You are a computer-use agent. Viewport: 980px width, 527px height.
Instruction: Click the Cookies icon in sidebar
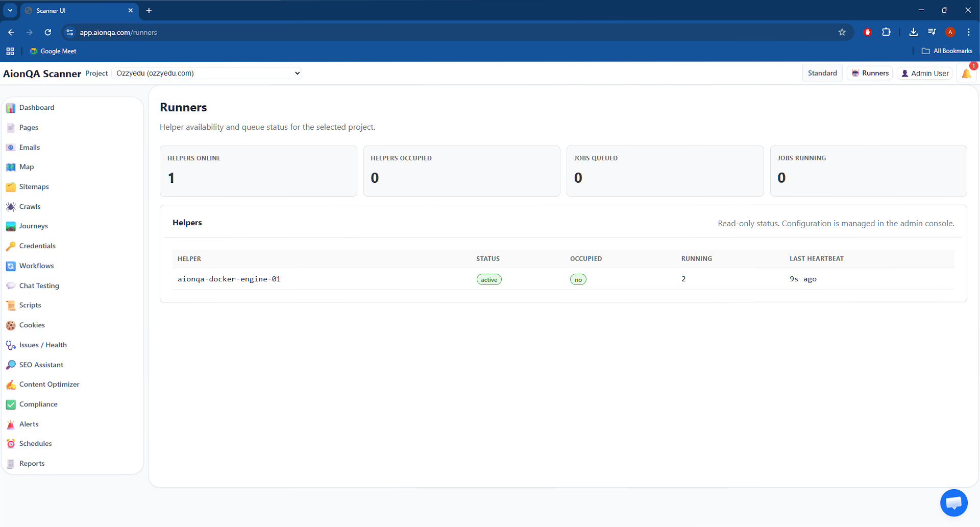(x=11, y=325)
